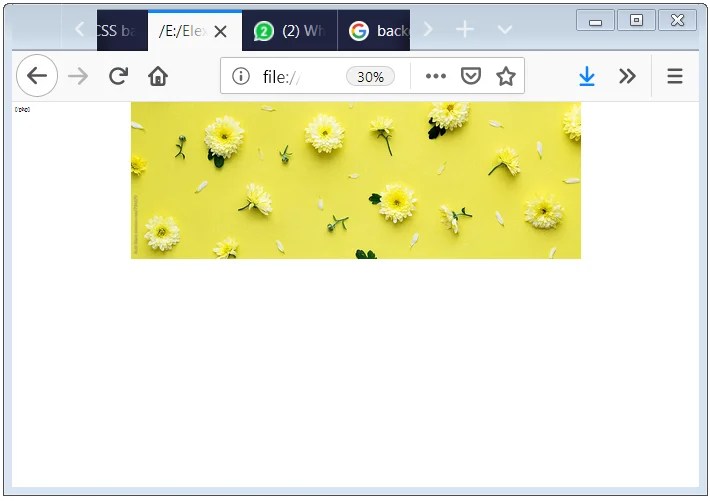710x501 pixels.
Task: Show site information for the file URL
Action: click(x=241, y=76)
